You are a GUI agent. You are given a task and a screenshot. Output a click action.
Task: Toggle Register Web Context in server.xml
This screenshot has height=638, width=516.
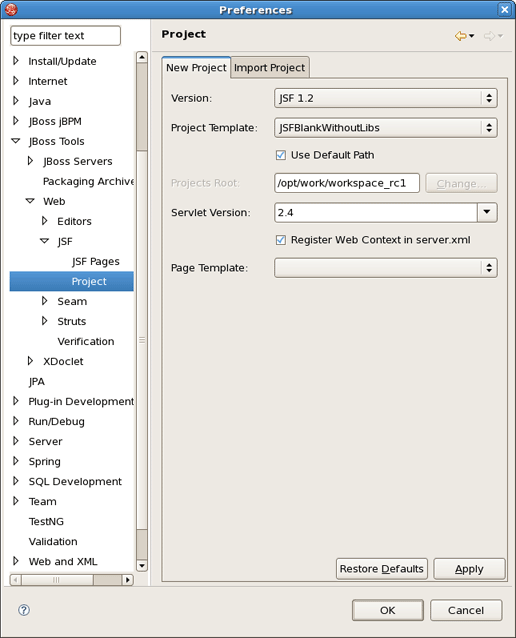pos(280,240)
